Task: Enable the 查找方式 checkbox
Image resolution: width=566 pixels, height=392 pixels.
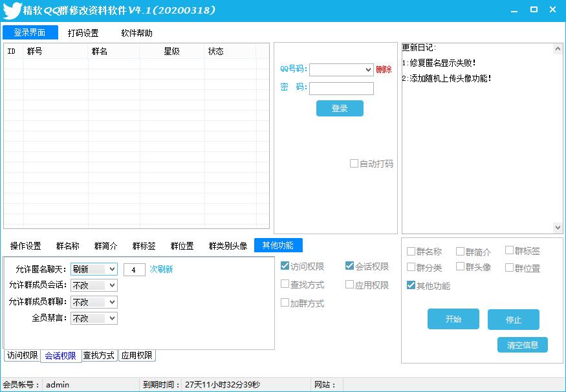Action: 285,284
